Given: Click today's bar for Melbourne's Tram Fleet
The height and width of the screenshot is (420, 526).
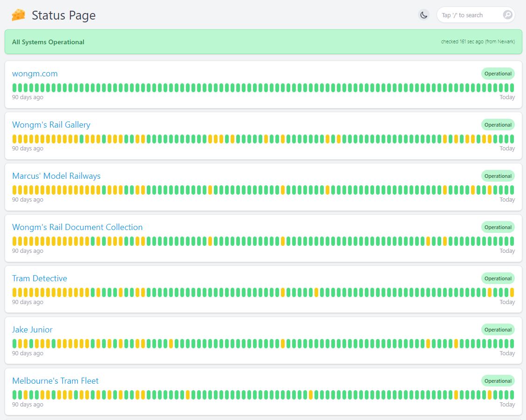Looking at the screenshot, I should (x=512, y=395).
